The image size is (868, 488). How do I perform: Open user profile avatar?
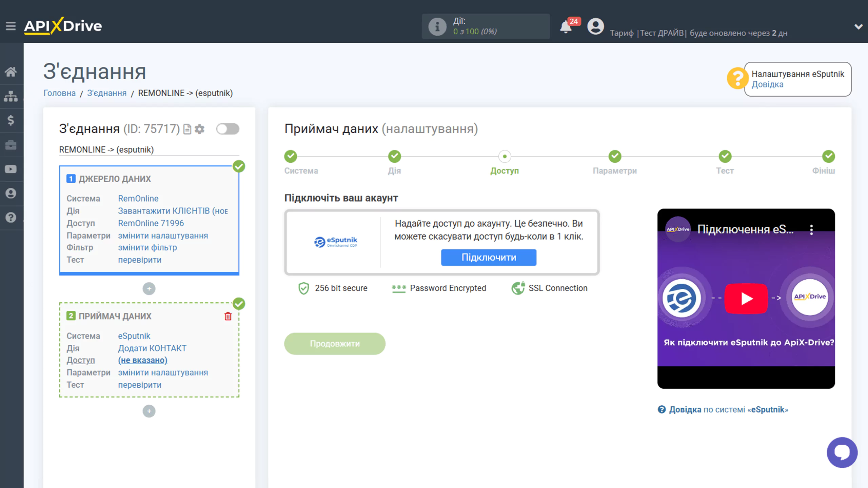595,26
